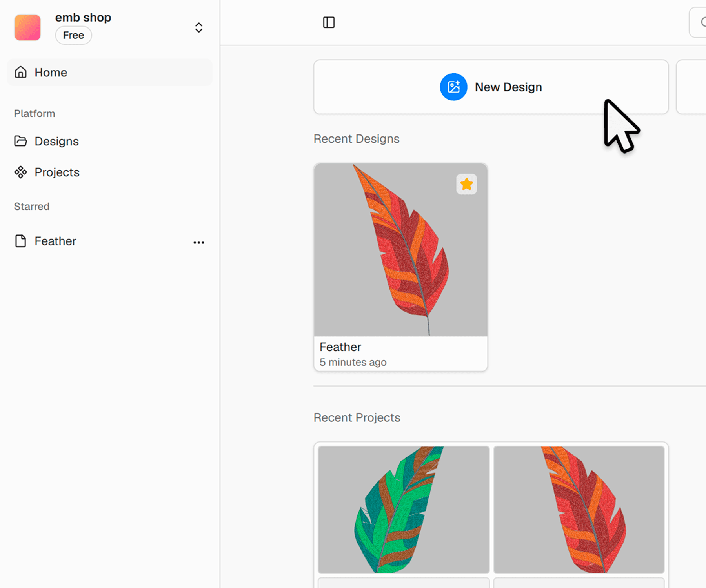Open the green feather project thumbnail
This screenshot has width=706, height=588.
click(404, 510)
